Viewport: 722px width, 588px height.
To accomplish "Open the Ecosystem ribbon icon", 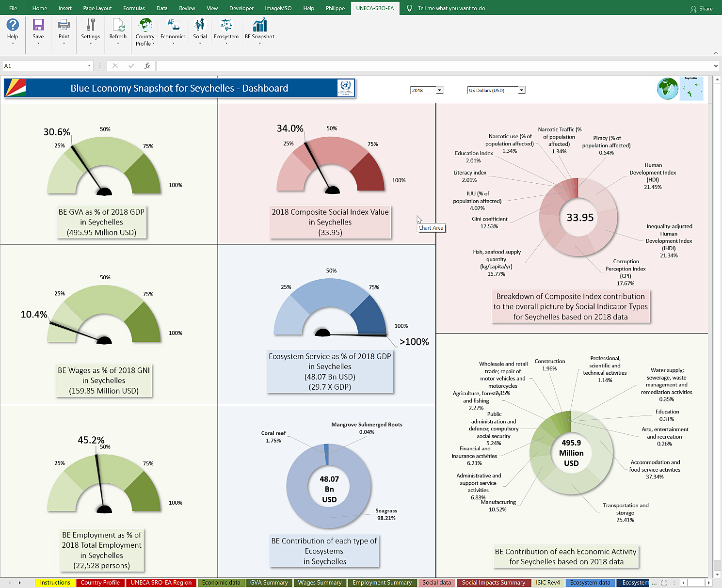I will click(226, 25).
